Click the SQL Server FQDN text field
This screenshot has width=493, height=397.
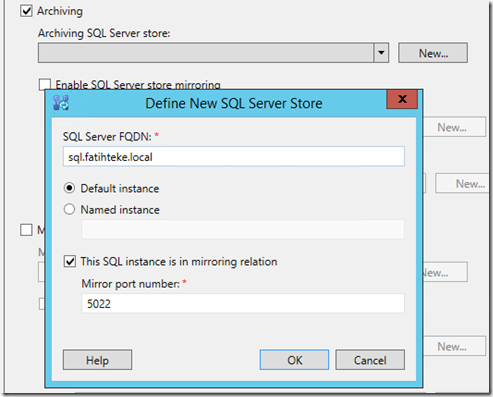[x=234, y=156]
